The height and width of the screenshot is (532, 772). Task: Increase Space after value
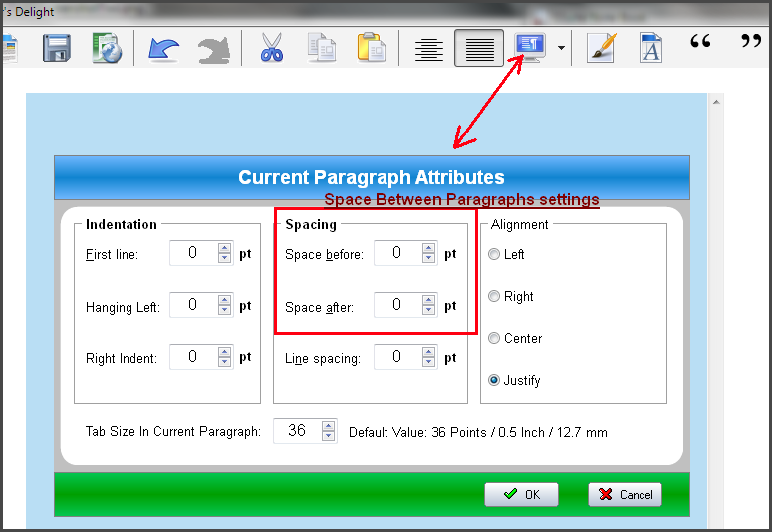429,300
